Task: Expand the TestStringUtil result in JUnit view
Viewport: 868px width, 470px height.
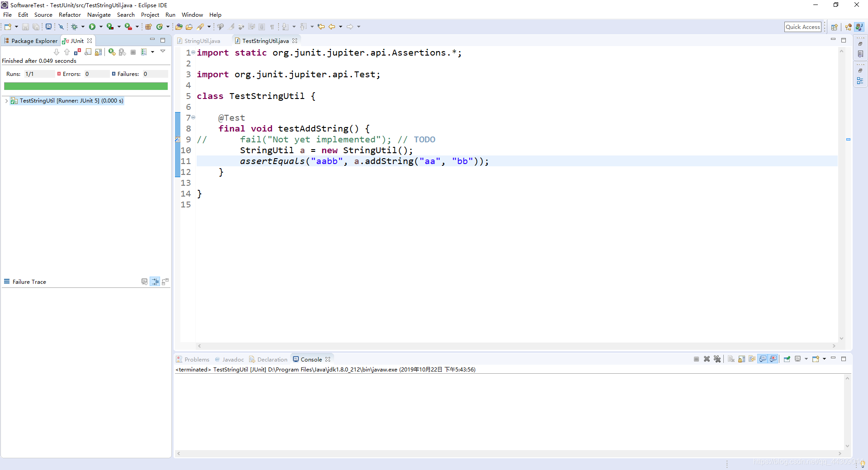Action: pos(6,101)
